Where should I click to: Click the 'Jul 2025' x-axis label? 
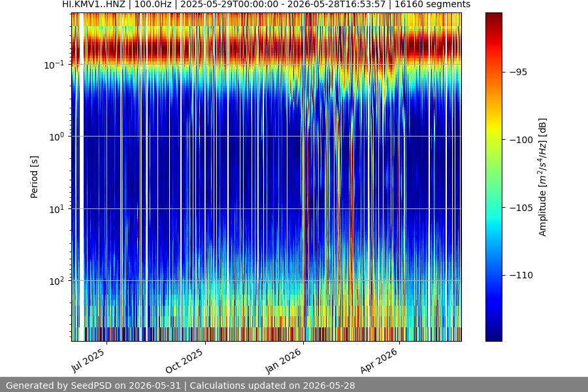coord(88,361)
